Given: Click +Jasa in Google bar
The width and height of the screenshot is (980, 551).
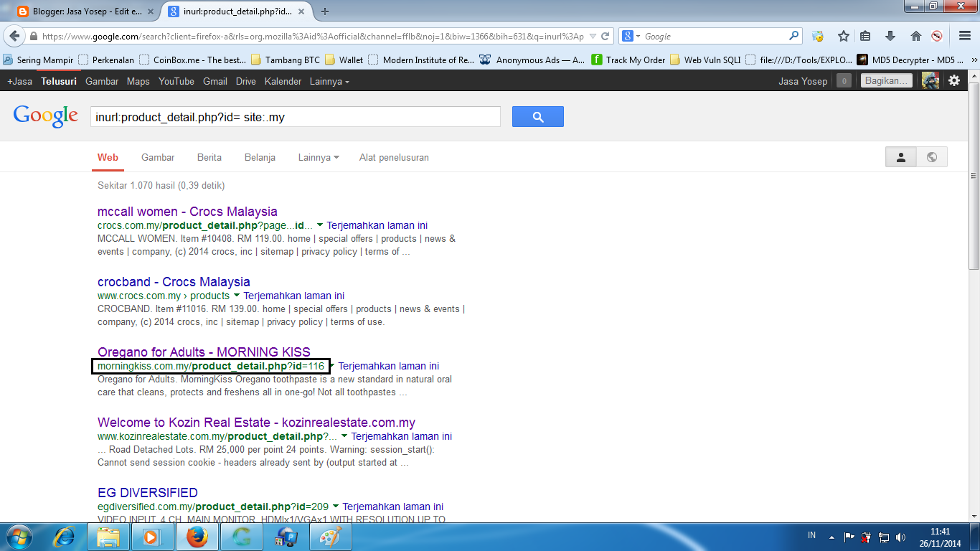Looking at the screenshot, I should [19, 81].
